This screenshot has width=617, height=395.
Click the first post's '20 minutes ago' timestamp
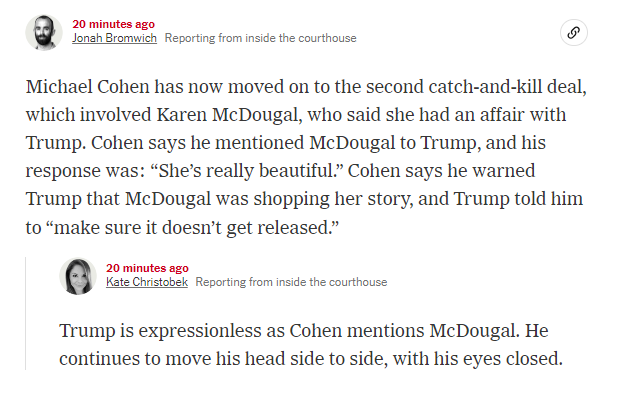(113, 24)
